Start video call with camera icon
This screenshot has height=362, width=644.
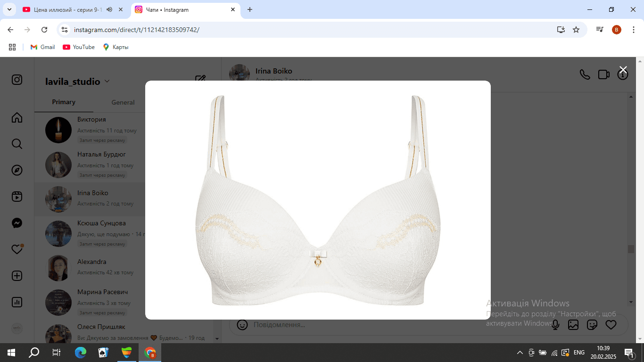coord(604,74)
